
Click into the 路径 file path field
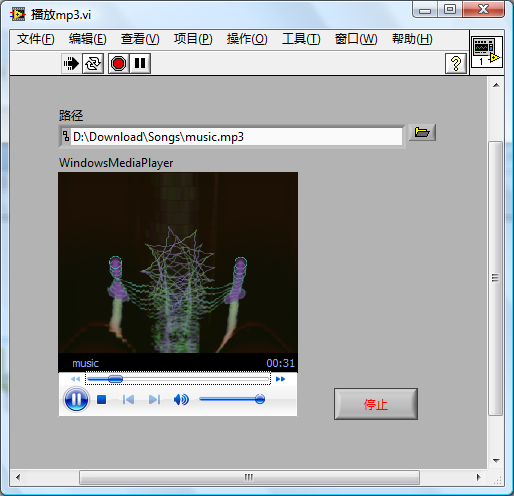(x=236, y=137)
